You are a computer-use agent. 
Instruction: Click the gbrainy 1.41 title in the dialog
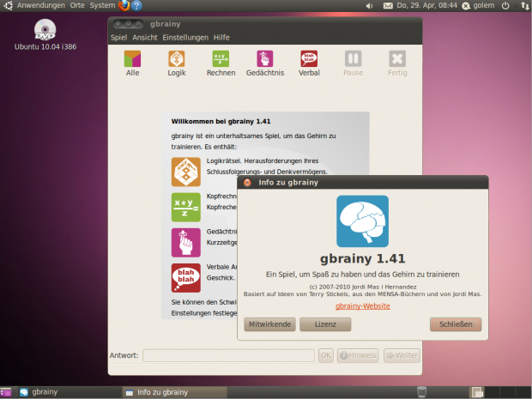tap(363, 259)
